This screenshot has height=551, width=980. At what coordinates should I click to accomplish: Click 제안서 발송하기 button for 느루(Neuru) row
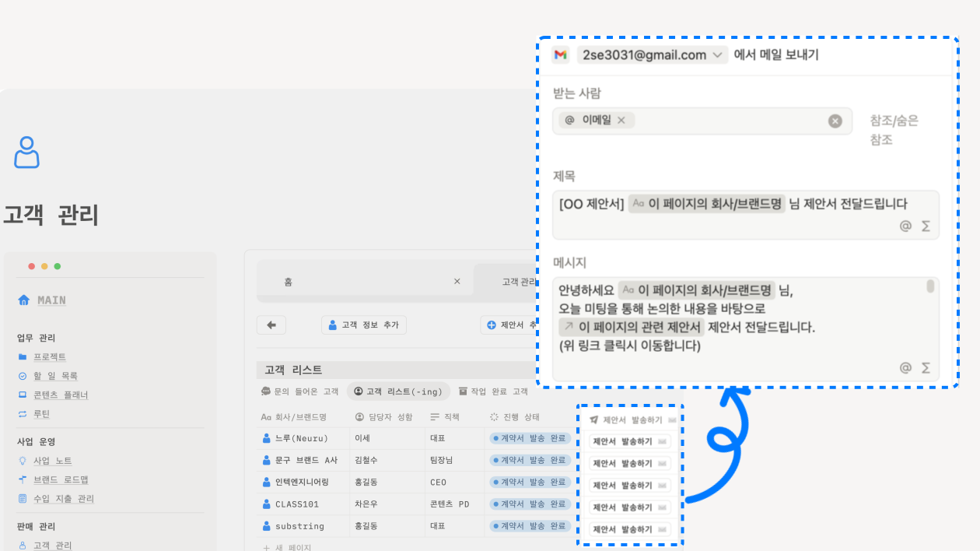(x=629, y=441)
